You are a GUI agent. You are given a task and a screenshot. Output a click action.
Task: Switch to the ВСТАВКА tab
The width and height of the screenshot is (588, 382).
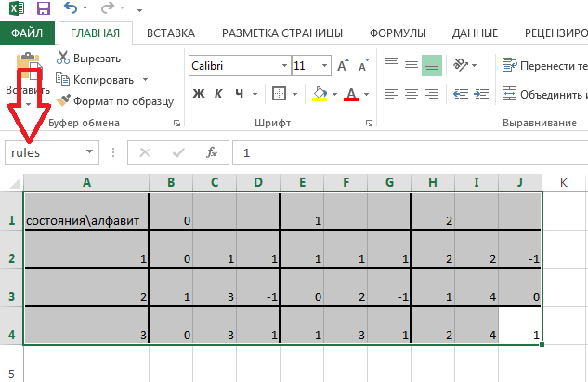coord(171,33)
